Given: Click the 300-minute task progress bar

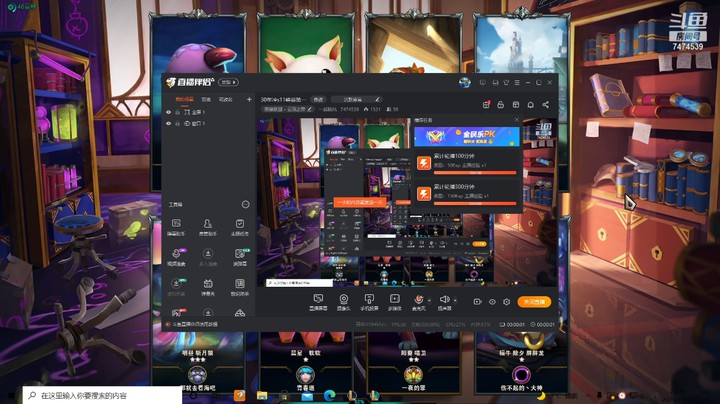Looking at the screenshot, I should [475, 203].
